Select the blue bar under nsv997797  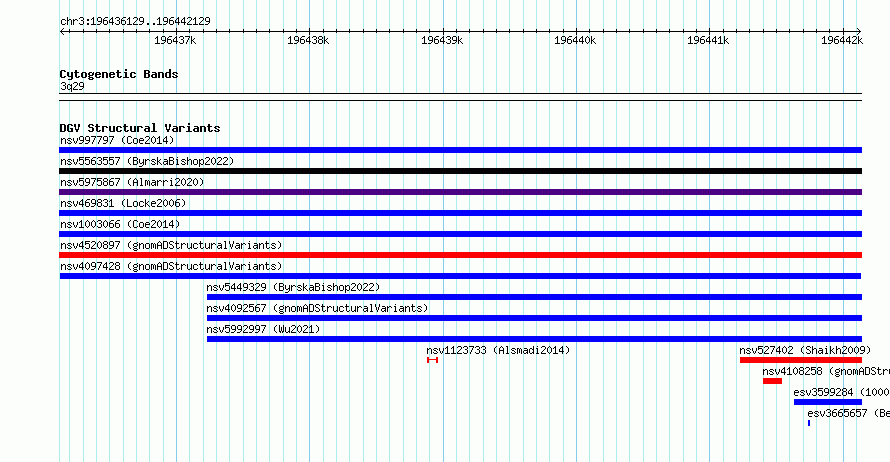(460, 150)
